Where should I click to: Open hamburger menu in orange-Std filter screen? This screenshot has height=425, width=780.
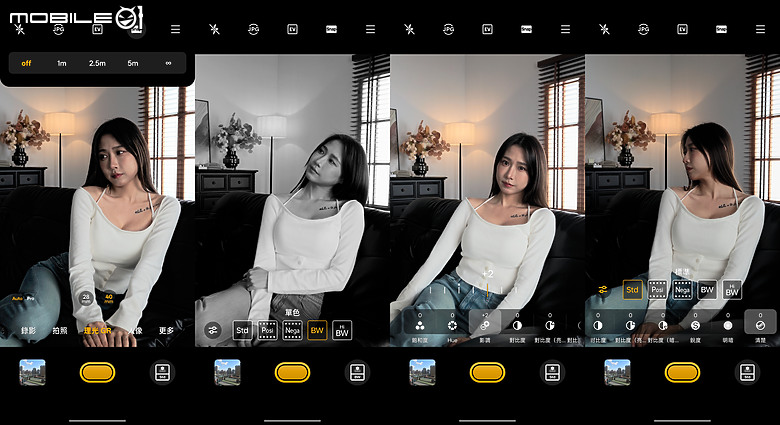coord(760,29)
